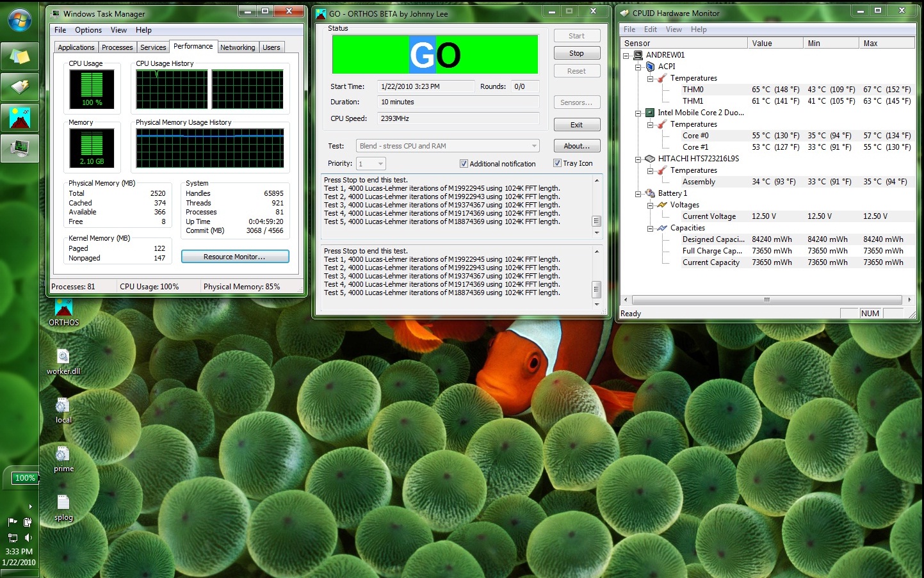Switch to the Processes tab
This screenshot has height=578, width=924.
tap(117, 47)
